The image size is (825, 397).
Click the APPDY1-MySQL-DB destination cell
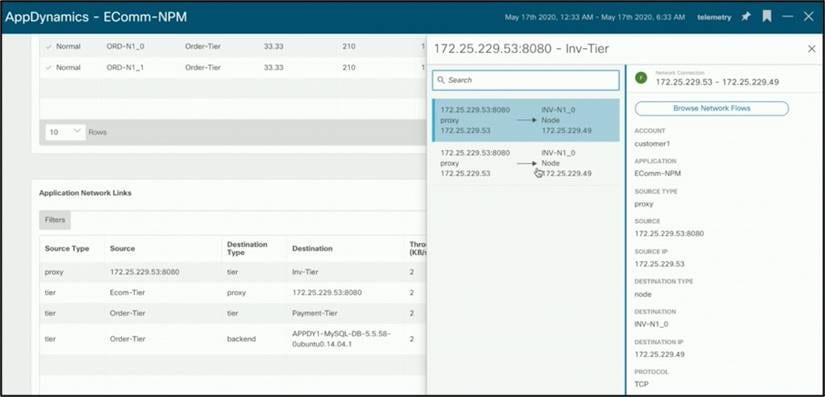341,339
